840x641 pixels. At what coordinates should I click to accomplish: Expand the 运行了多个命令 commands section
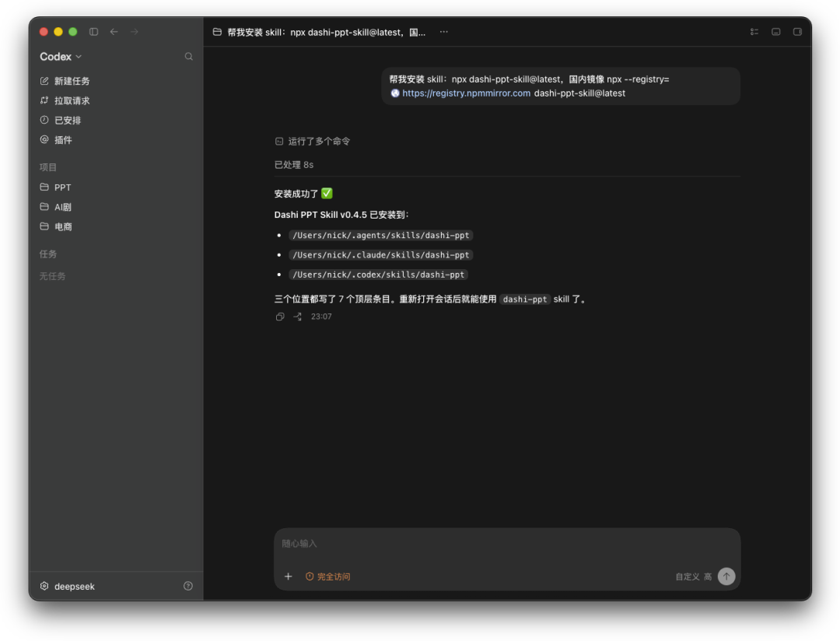coord(313,142)
